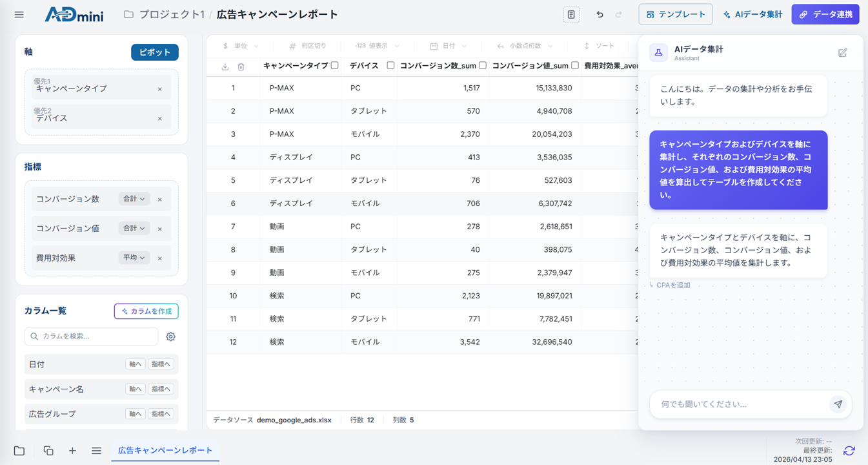Click the ソート toolbar option
Screen dimensions: 868x465
(x=599, y=46)
